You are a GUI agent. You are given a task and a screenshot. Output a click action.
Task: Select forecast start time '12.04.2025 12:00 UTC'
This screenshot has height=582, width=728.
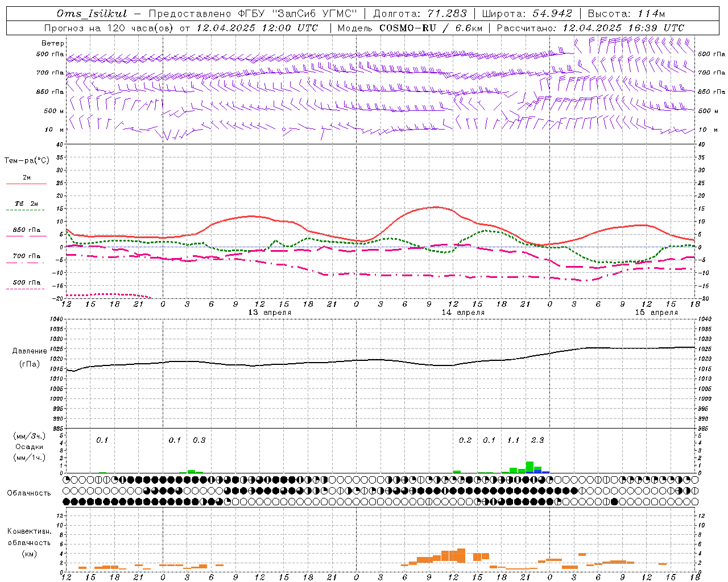tap(257, 28)
